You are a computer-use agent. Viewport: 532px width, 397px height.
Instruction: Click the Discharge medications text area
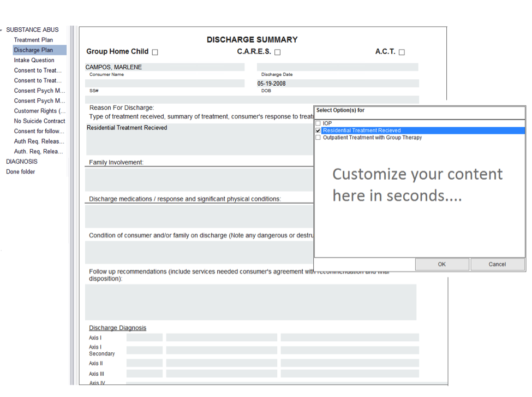200,216
